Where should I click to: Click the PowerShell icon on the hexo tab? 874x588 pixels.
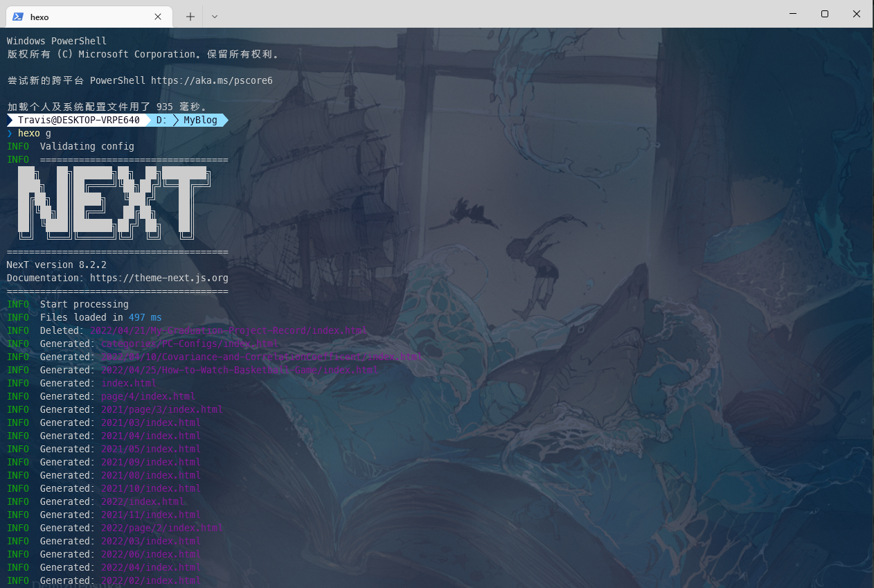tap(18, 16)
